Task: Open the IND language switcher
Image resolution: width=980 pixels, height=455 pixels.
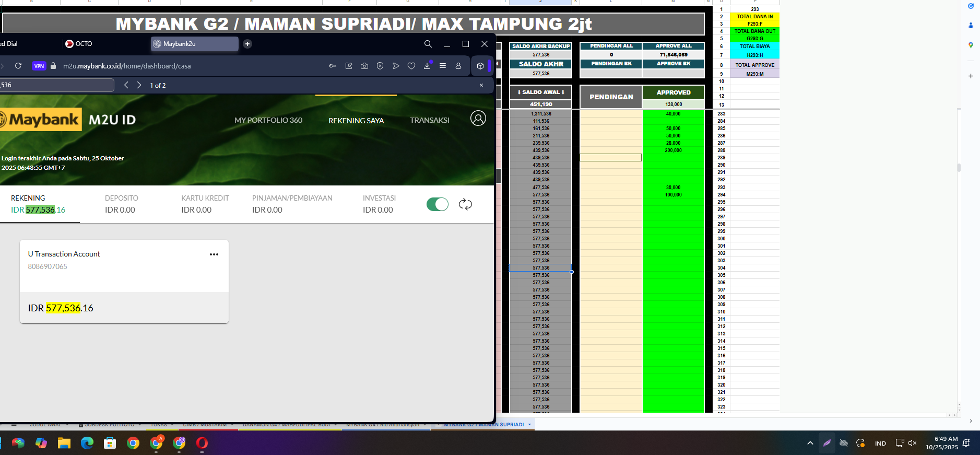Action: (x=880, y=444)
